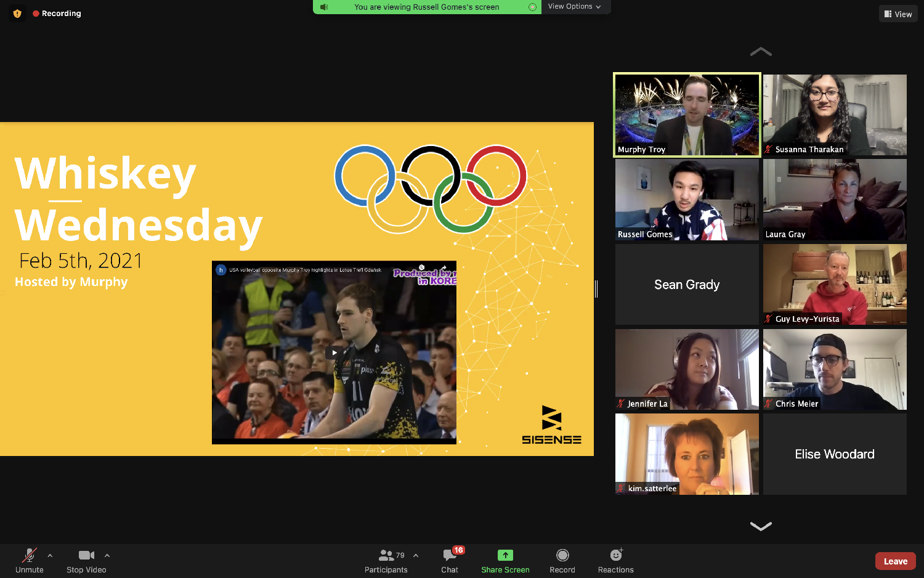The height and width of the screenshot is (578, 924).
Task: Open the Participants panel
Action: tap(386, 561)
